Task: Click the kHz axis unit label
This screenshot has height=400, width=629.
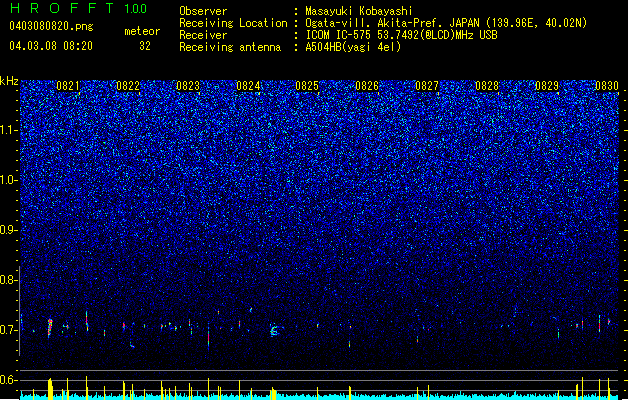Action: pos(9,81)
